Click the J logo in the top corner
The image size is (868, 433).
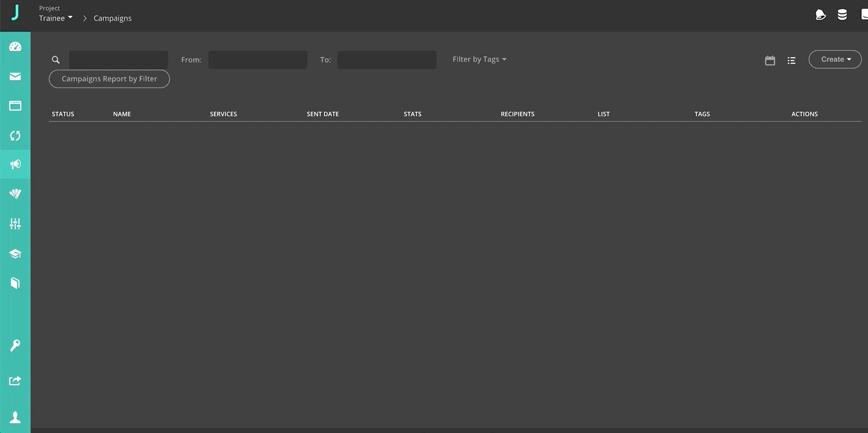[15, 12]
